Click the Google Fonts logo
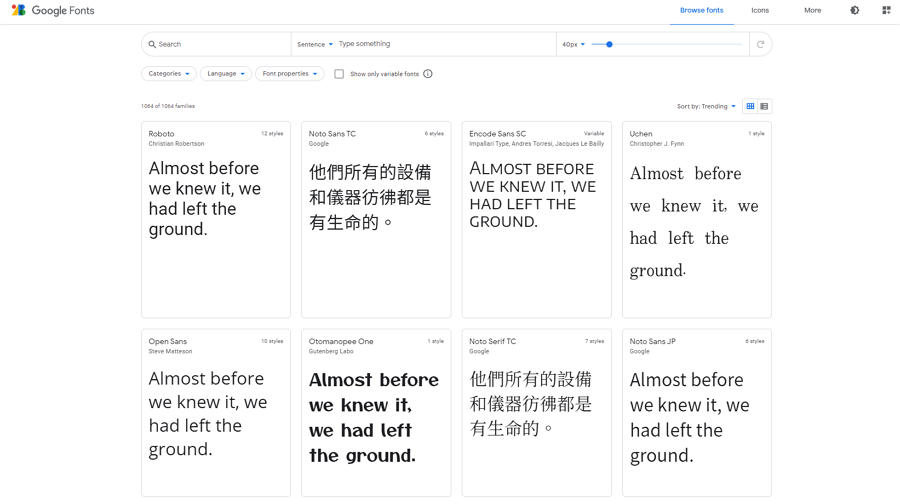The width and height of the screenshot is (900, 504). [x=53, y=10]
